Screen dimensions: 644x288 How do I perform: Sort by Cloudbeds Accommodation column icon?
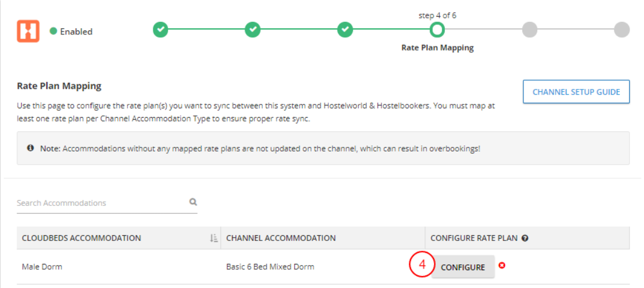click(x=214, y=238)
